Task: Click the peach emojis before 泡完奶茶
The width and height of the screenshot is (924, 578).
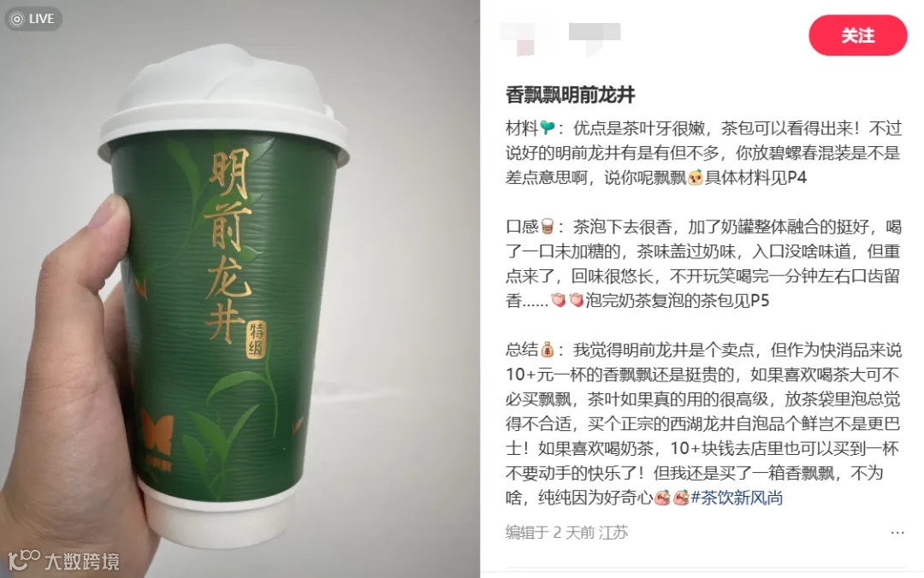Action: [x=567, y=300]
